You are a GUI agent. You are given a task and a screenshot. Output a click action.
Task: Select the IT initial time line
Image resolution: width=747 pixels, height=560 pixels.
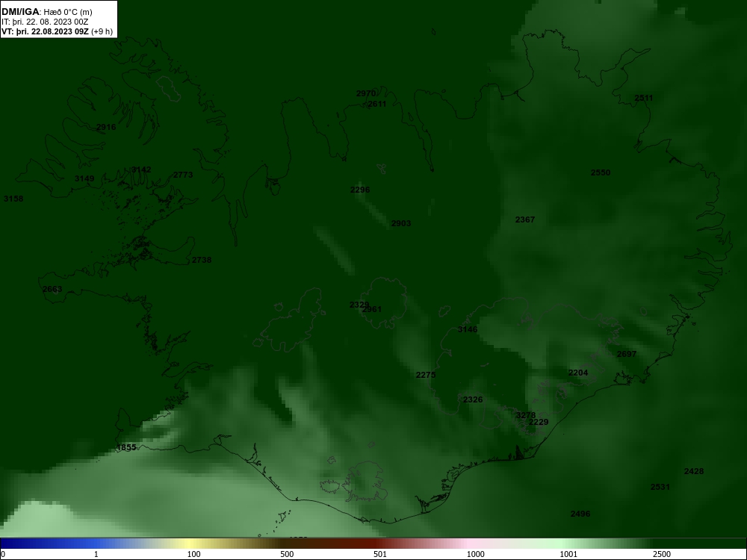pos(45,22)
